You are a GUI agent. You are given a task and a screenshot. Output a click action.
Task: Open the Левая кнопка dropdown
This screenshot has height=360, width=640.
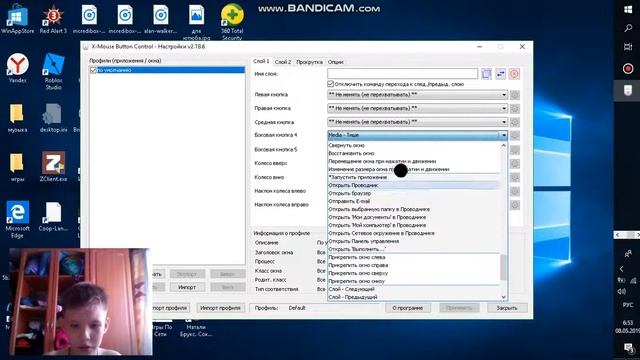417,95
